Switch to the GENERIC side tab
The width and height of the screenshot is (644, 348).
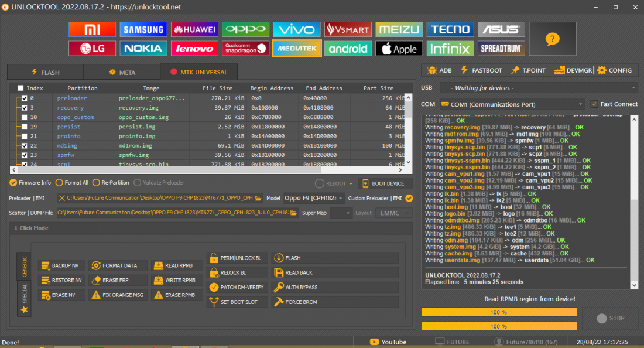tap(24, 266)
